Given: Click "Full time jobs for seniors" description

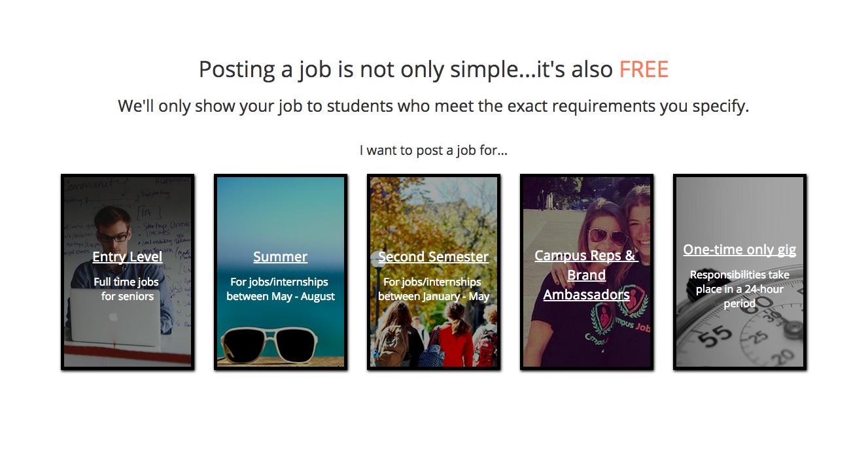Looking at the screenshot, I should [x=127, y=289].
